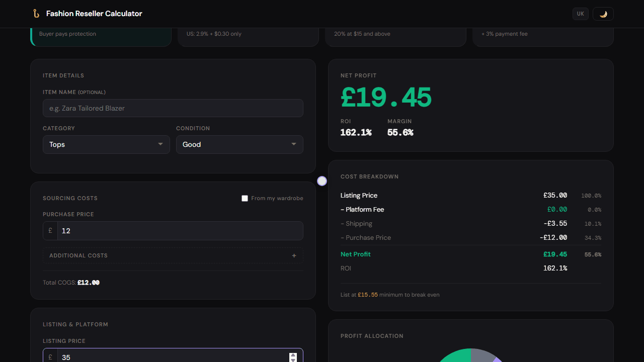The height and width of the screenshot is (362, 644).
Task: Click the plus icon beside Additional Costs
Action: click(294, 255)
